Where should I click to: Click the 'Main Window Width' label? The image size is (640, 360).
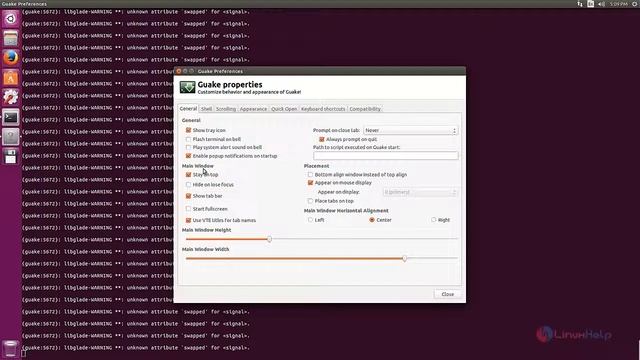click(205, 249)
